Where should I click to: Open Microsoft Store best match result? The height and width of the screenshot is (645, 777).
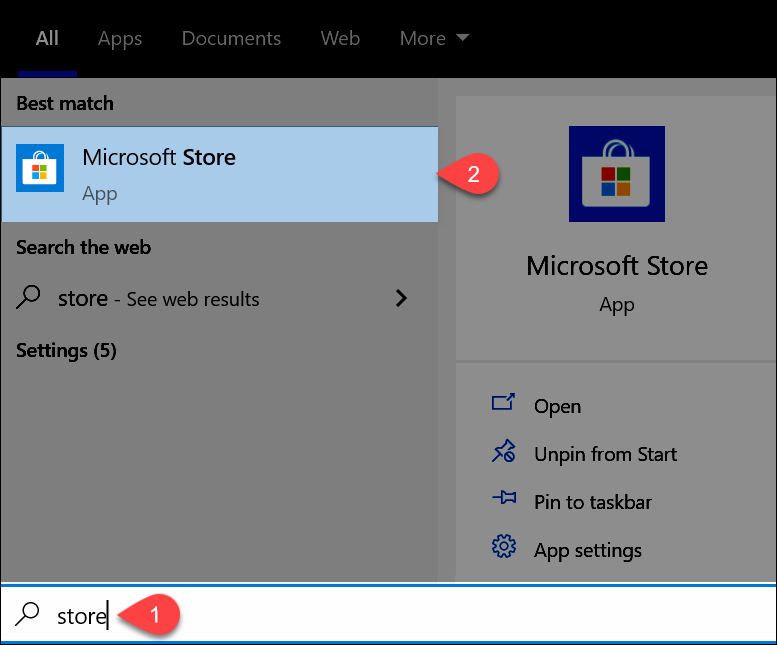pyautogui.click(x=220, y=174)
